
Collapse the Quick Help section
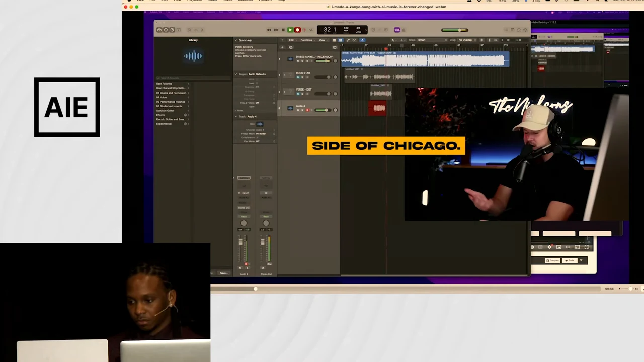pyautogui.click(x=236, y=40)
